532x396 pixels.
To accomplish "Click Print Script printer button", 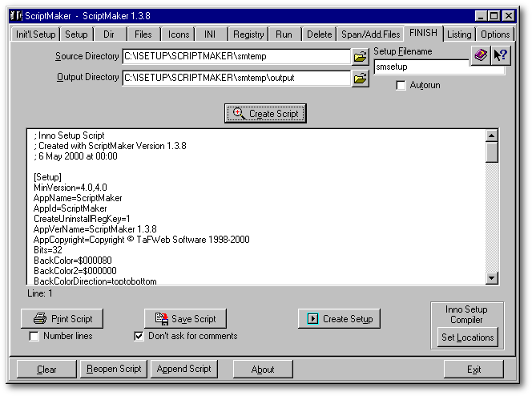I will [x=62, y=318].
